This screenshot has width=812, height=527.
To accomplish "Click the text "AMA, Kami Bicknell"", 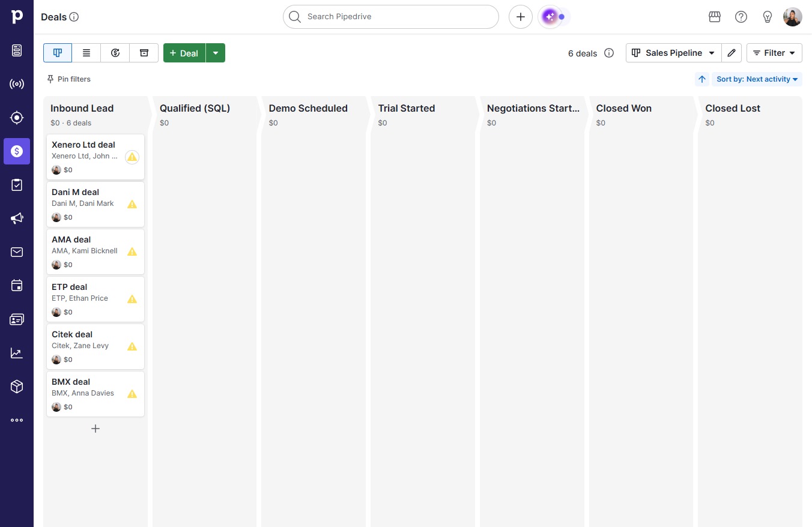I will (85, 251).
